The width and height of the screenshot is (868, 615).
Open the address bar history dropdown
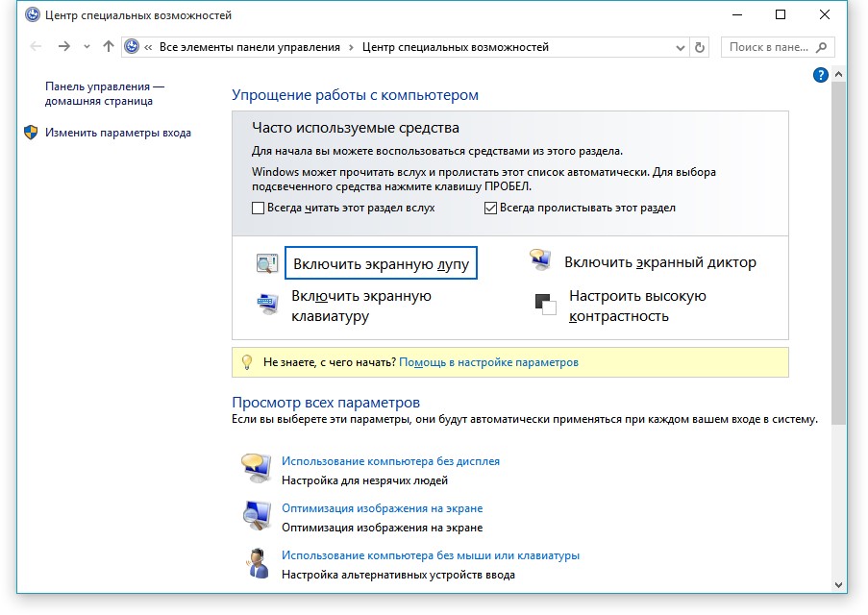tap(680, 47)
